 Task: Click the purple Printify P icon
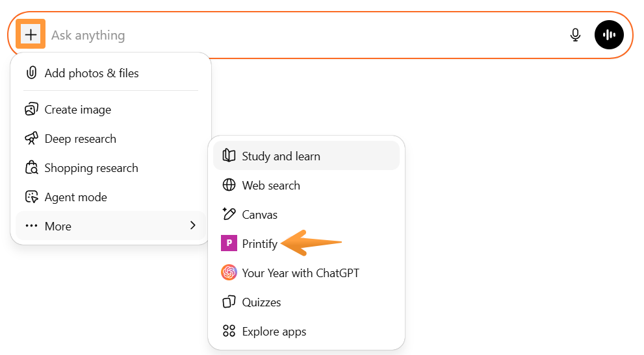pos(229,243)
